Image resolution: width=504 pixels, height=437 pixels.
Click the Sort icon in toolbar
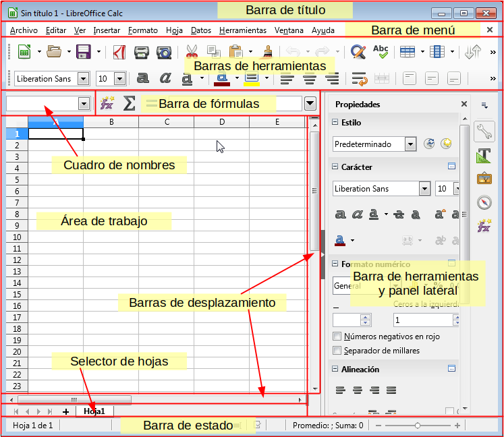click(473, 51)
